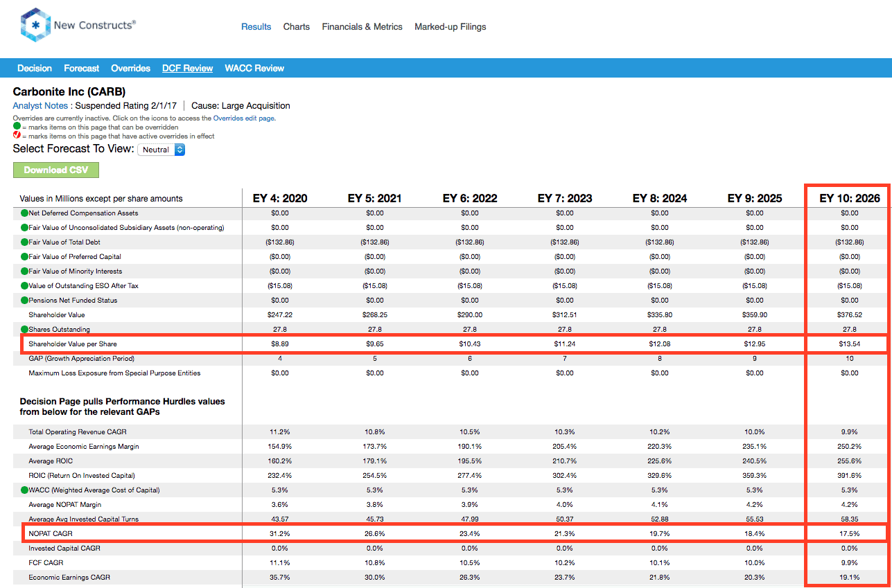
Task: Click the GAP (Growth Appreciation Period) label
Action: click(81, 359)
